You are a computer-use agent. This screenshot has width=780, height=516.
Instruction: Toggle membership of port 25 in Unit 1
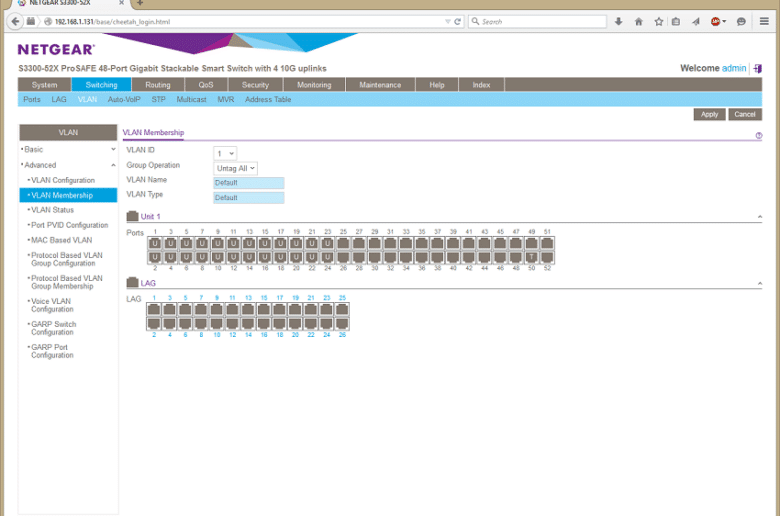click(x=343, y=243)
